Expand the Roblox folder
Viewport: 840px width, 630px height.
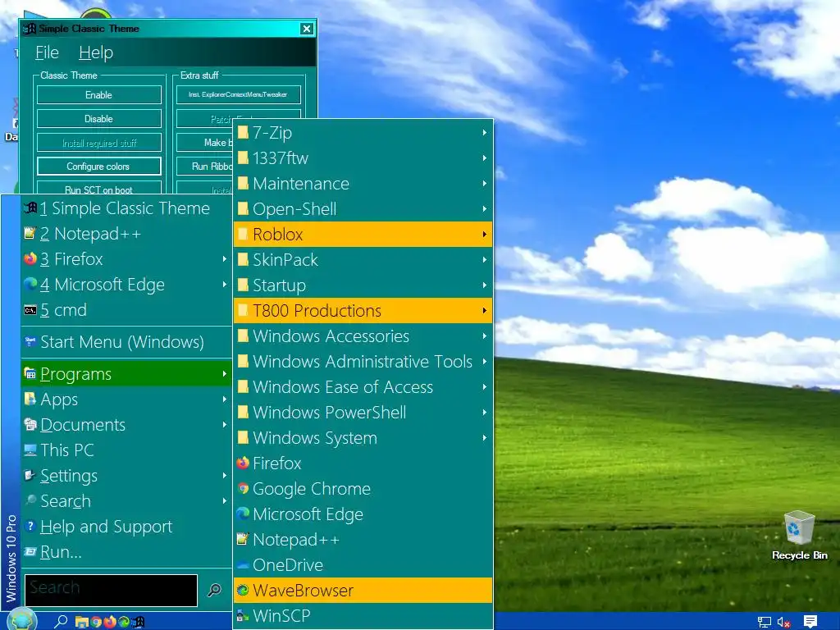[363, 234]
